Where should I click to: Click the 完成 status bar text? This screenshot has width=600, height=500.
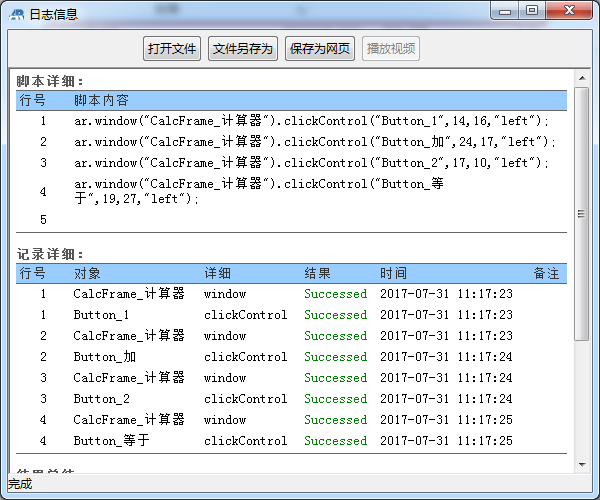point(20,484)
